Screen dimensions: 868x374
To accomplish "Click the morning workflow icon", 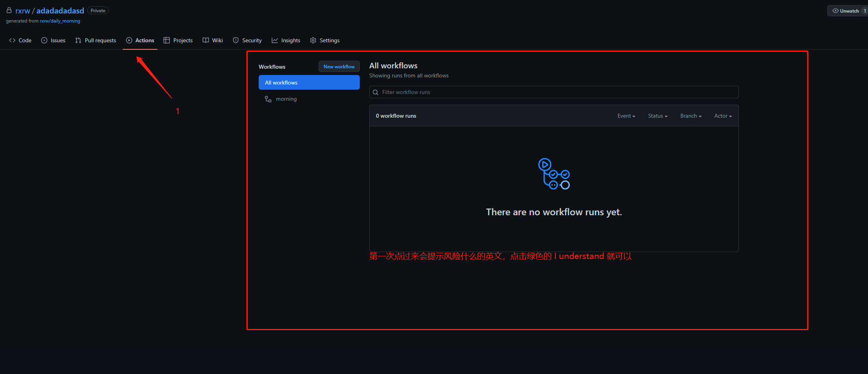I will 268,99.
